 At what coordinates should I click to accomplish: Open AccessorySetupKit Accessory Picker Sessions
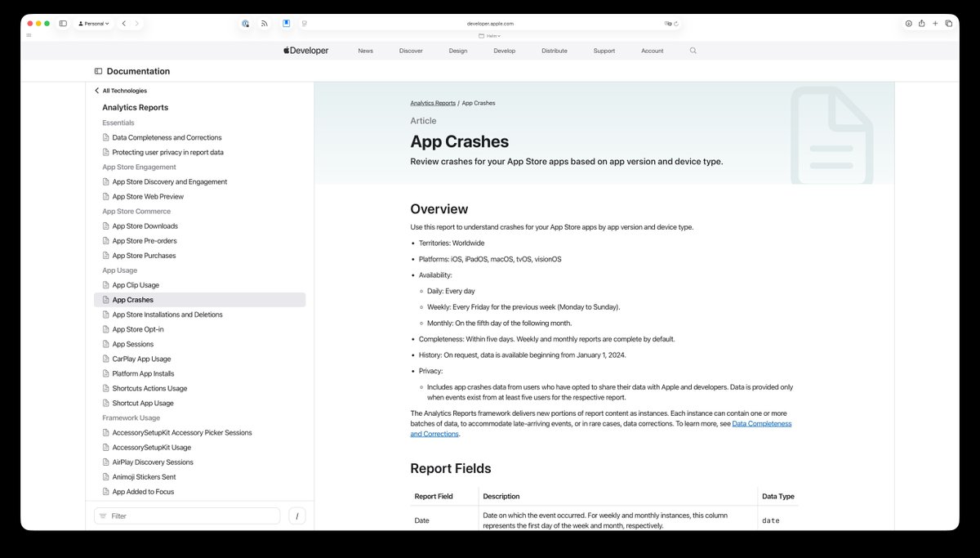[182, 432]
